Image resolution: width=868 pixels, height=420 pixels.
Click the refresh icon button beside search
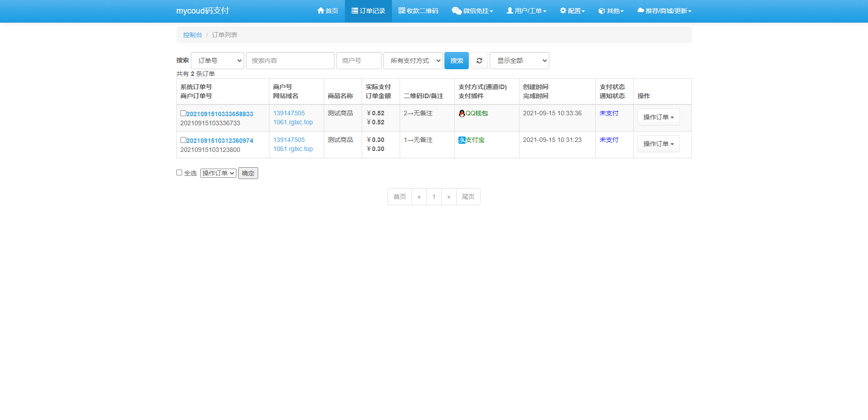click(x=479, y=61)
